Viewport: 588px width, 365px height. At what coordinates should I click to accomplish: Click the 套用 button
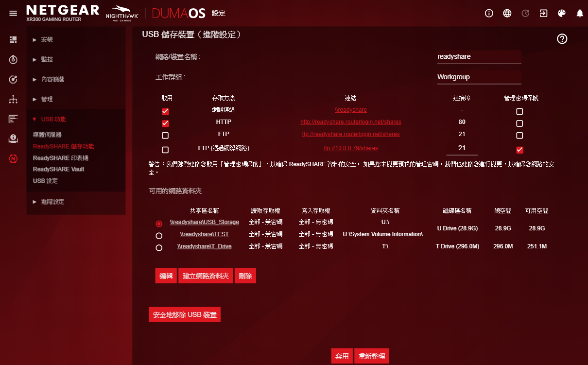coord(342,356)
